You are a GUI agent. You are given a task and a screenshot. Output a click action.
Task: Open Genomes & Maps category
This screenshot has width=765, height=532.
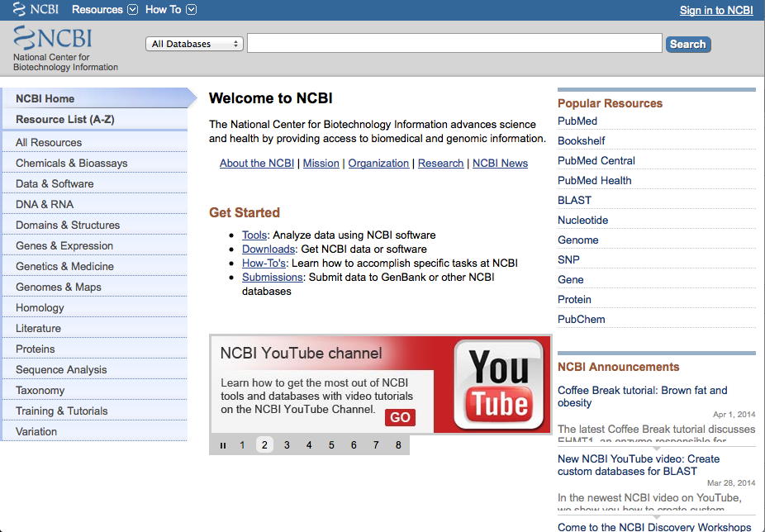[x=95, y=287]
